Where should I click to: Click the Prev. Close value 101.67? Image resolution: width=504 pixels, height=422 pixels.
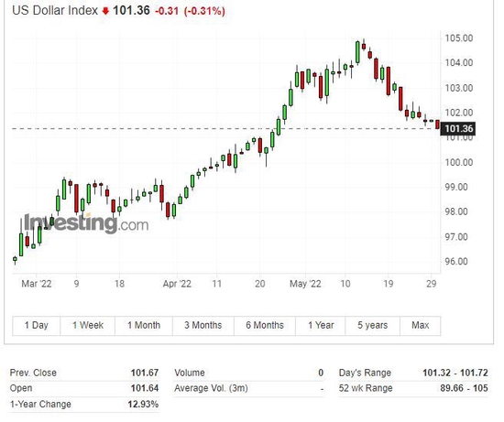[x=145, y=373]
